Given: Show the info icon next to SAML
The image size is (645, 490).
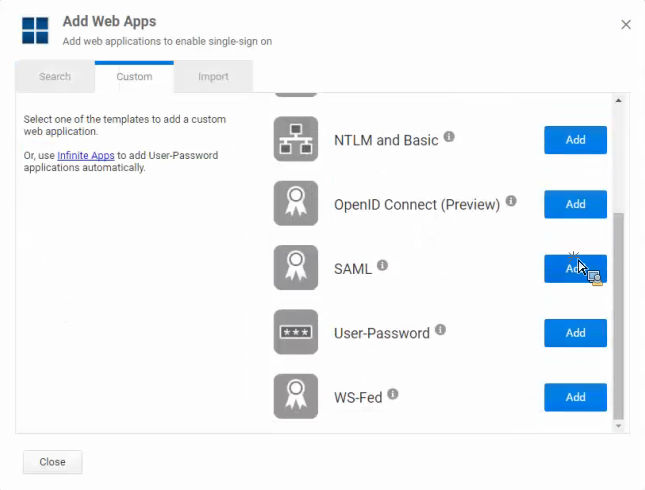Looking at the screenshot, I should pos(383,265).
